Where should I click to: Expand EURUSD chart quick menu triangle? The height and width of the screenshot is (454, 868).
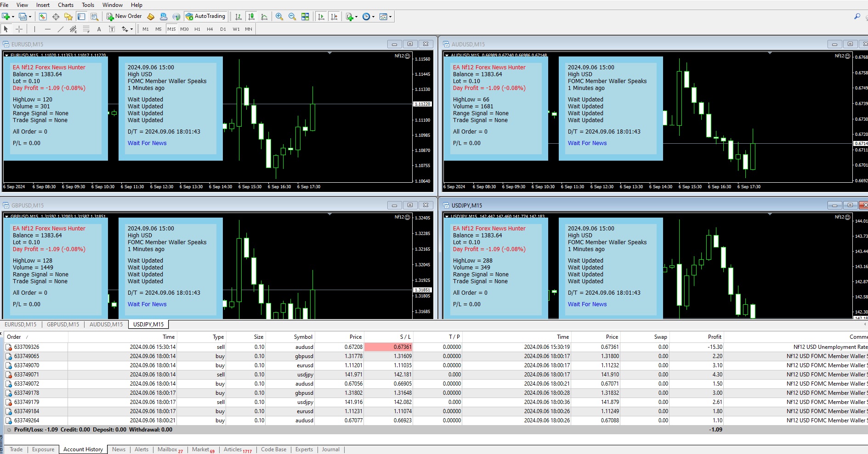tap(7, 55)
